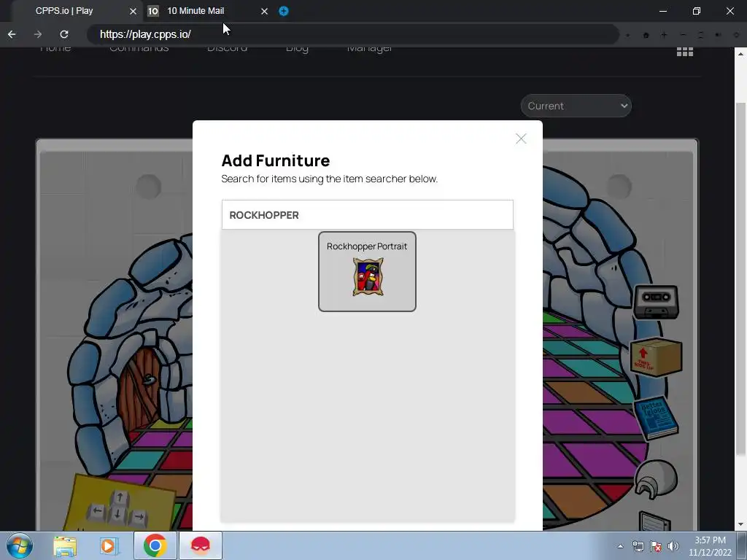Close the Add Furniture dialog
Screen dimensions: 747x560
(521, 139)
